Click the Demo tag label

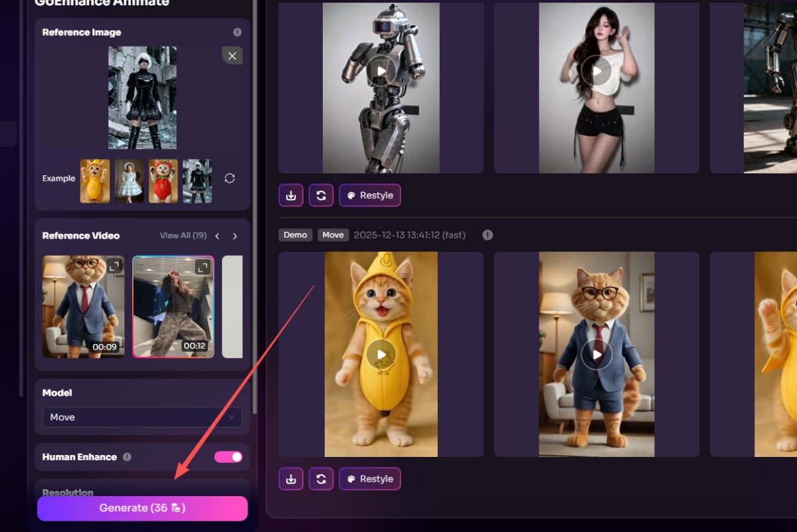tap(296, 235)
